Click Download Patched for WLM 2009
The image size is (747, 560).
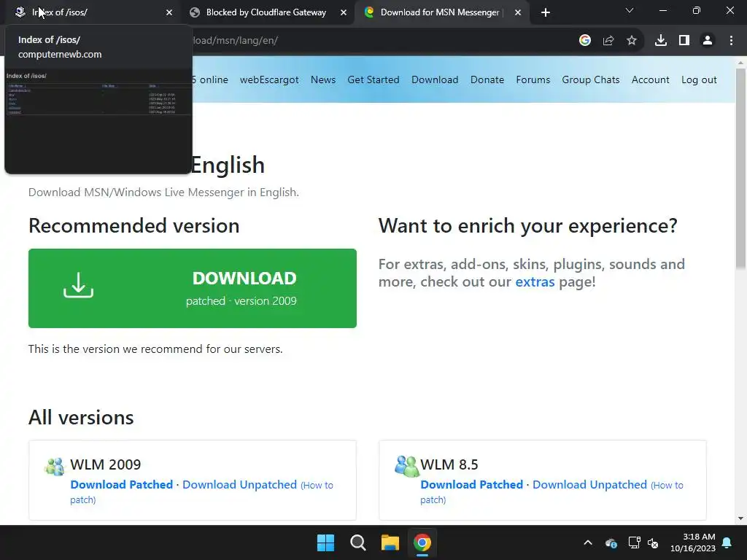click(122, 485)
